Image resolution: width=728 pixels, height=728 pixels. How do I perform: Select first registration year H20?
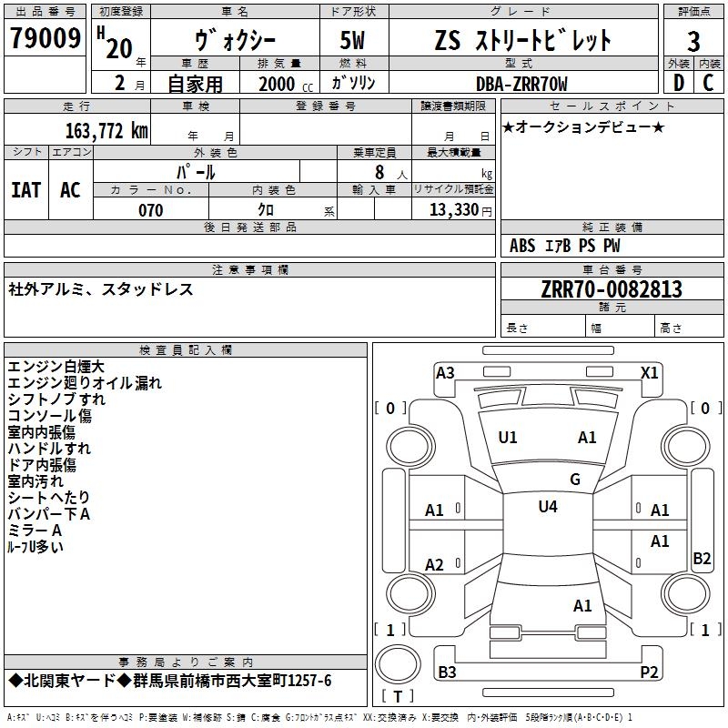pos(115,43)
